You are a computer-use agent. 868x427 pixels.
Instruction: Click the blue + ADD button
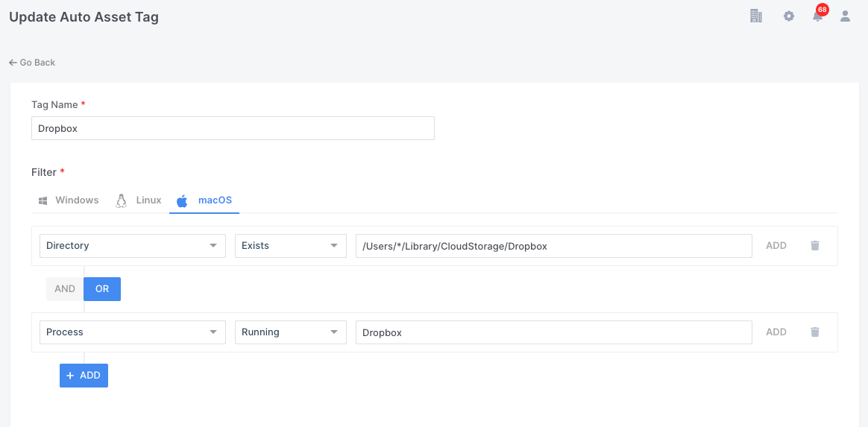point(84,376)
